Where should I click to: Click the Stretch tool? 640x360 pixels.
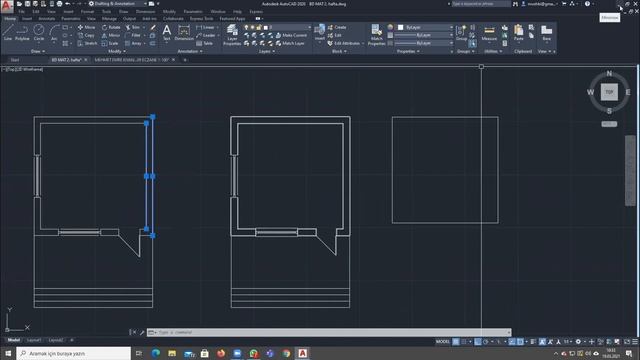click(x=87, y=43)
